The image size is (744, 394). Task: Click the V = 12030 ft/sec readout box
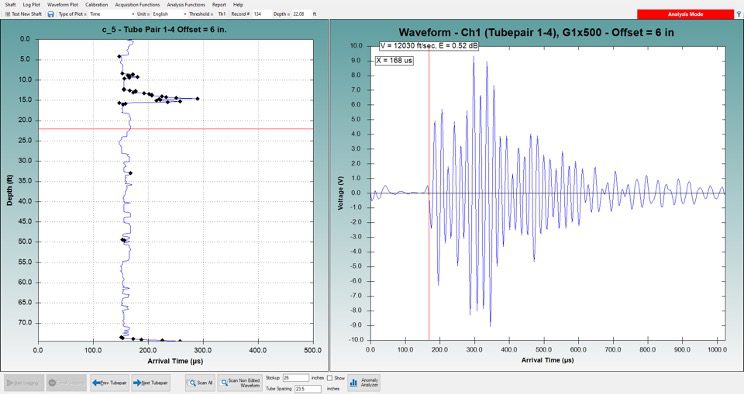point(428,46)
